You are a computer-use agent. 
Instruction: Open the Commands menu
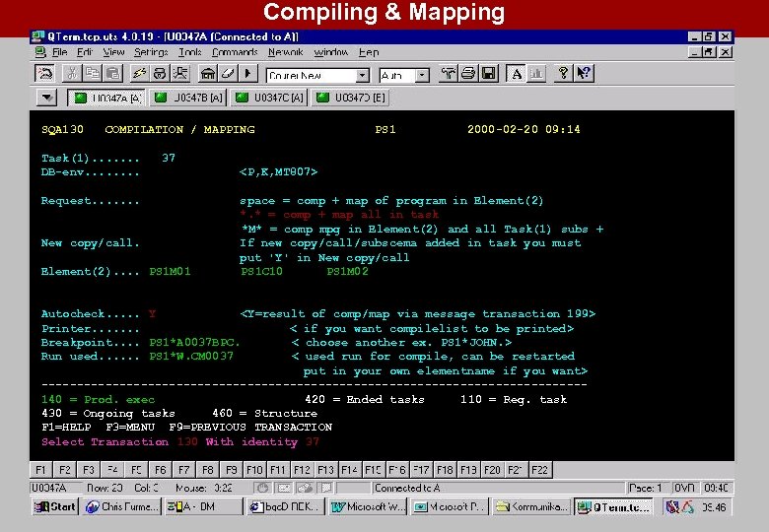point(235,52)
